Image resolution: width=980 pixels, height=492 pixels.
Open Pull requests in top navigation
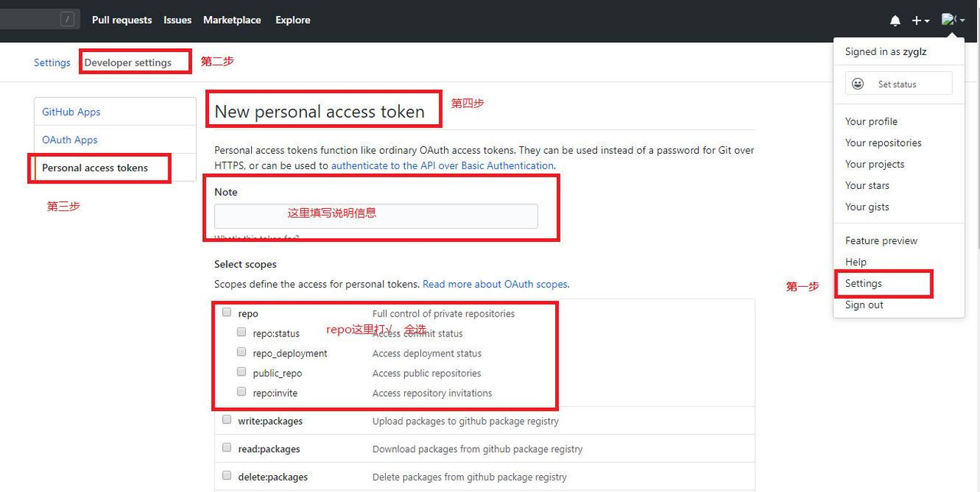coord(122,20)
